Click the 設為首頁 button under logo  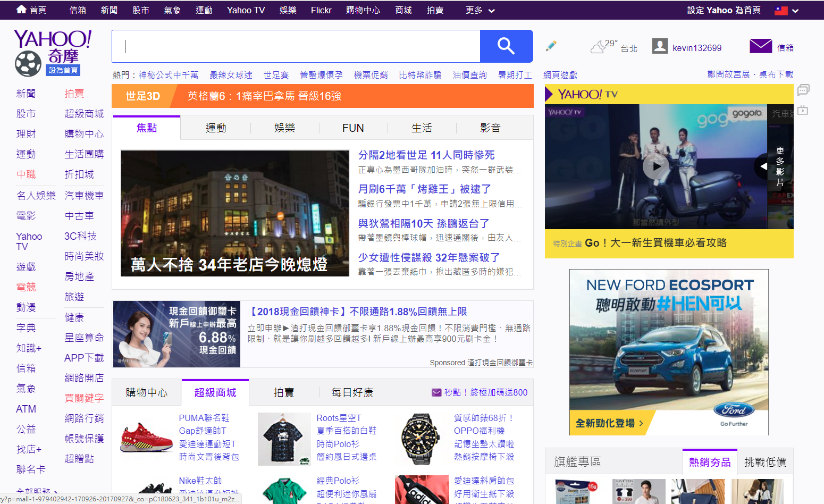63,70
